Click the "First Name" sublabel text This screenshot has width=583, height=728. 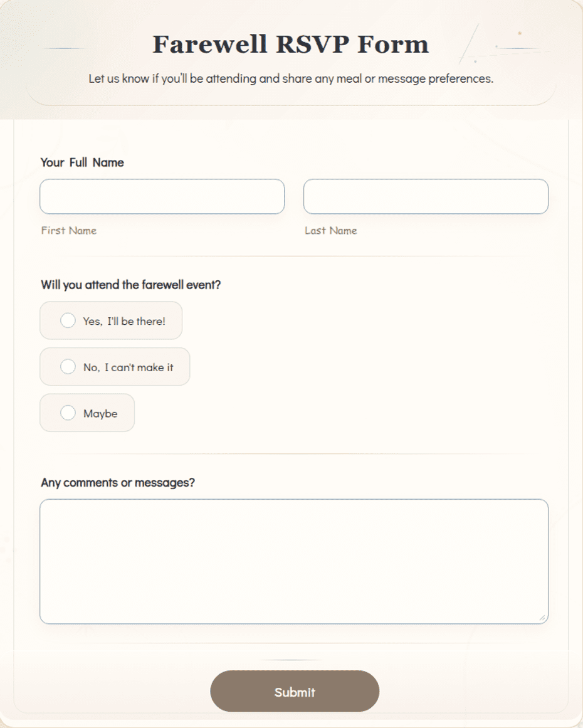coord(69,231)
